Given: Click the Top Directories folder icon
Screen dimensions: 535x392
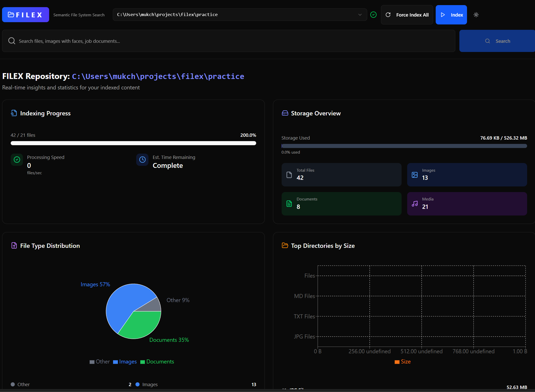Looking at the screenshot, I should [x=285, y=246].
